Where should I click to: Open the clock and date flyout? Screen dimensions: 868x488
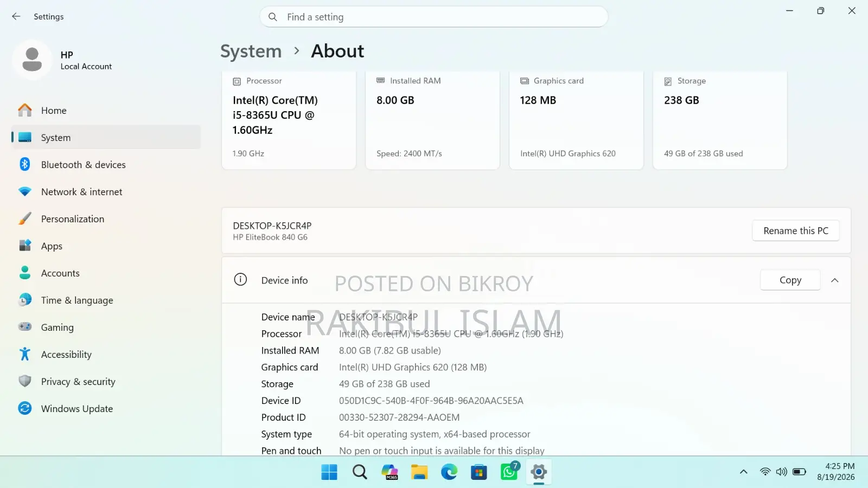(x=836, y=472)
